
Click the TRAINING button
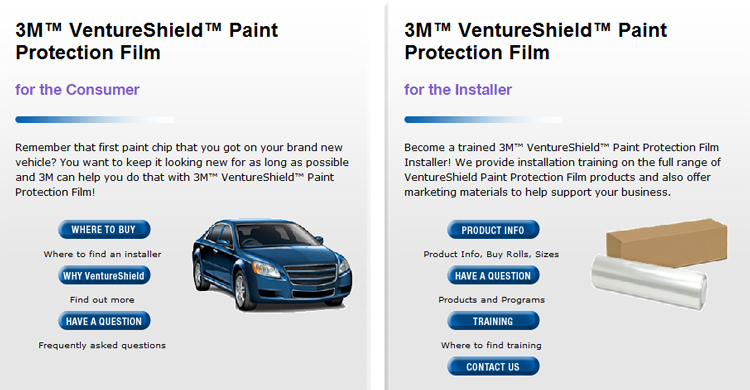[493, 321]
